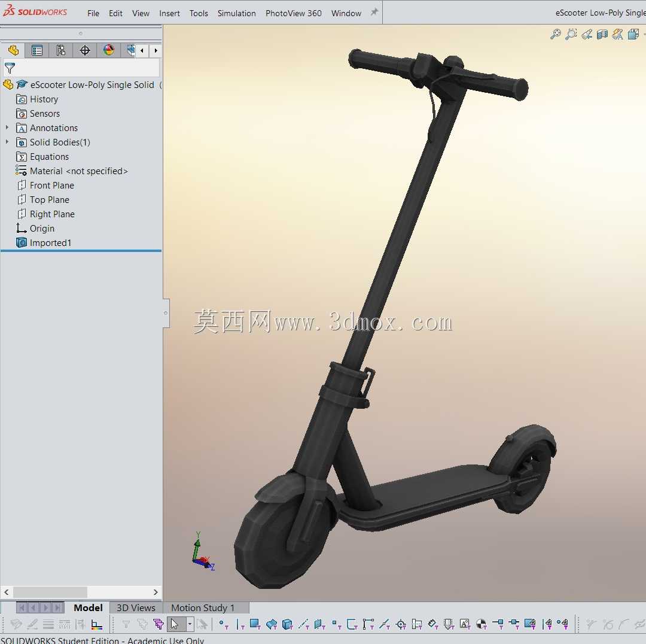
Task: Select the History tree item
Action: coord(37,99)
